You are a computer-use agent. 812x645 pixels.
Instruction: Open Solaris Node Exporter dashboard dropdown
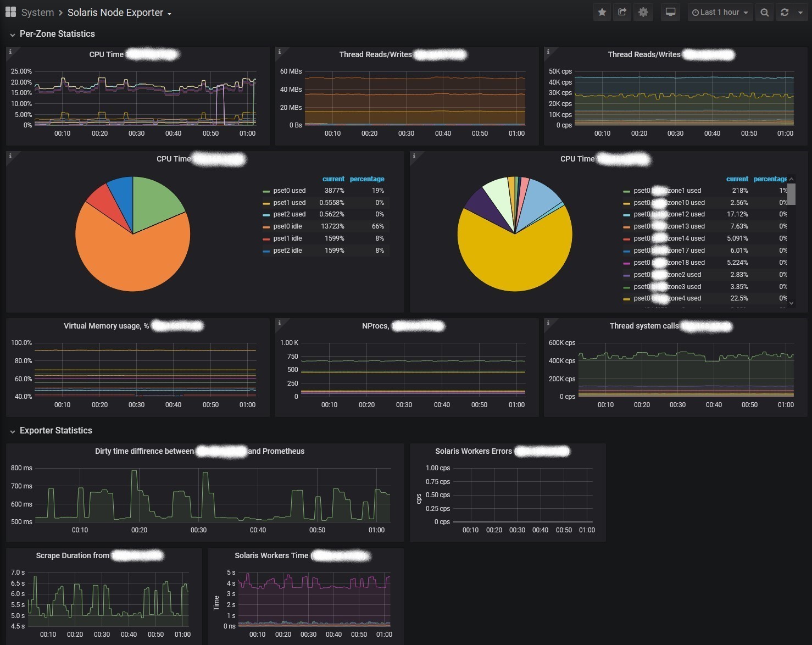[119, 13]
